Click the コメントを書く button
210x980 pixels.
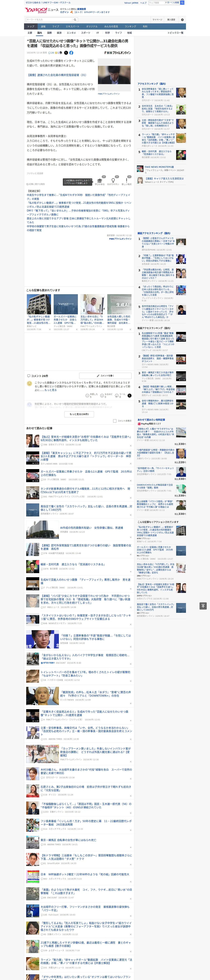105,376
